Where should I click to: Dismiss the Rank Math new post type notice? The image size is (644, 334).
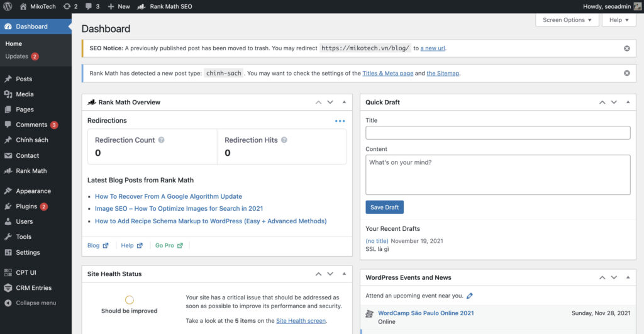pyautogui.click(x=626, y=73)
